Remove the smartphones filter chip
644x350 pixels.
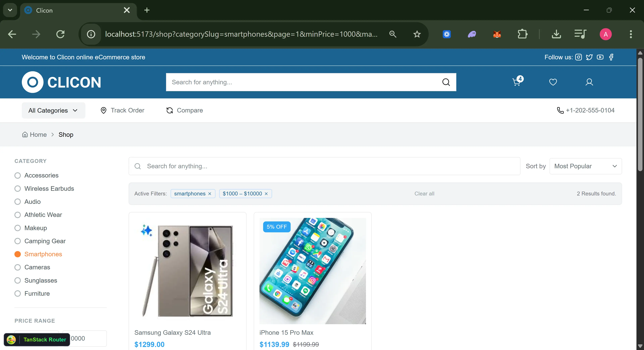pyautogui.click(x=210, y=194)
